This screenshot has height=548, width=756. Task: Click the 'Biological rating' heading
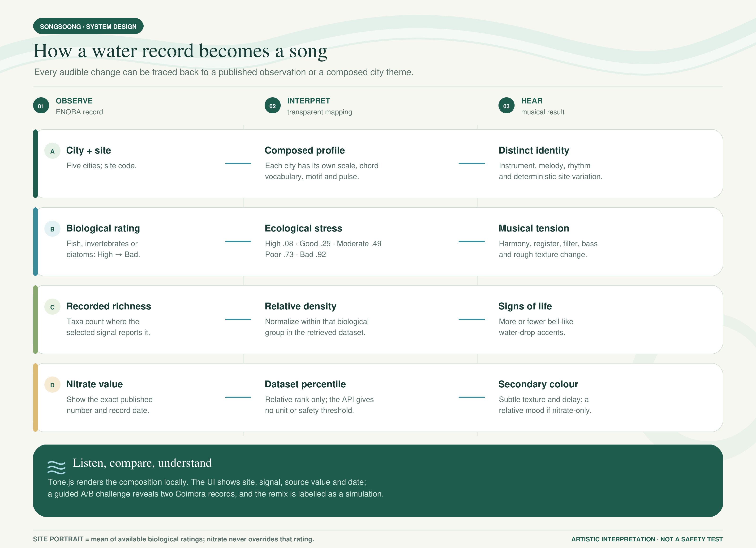coord(103,228)
